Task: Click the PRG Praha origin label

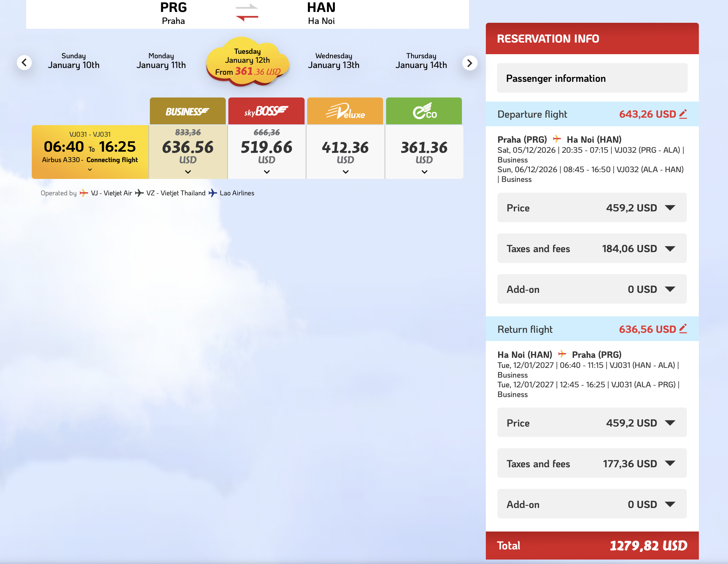Action: (173, 13)
